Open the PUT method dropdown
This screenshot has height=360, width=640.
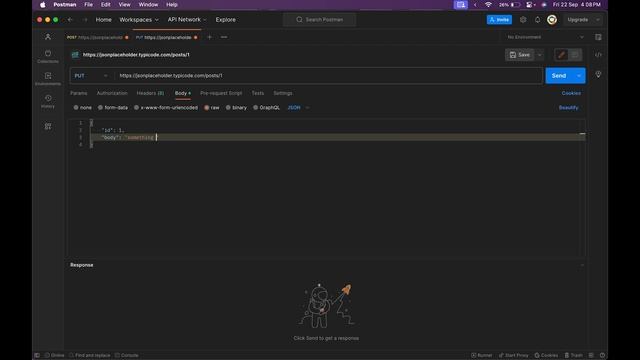tap(91, 76)
